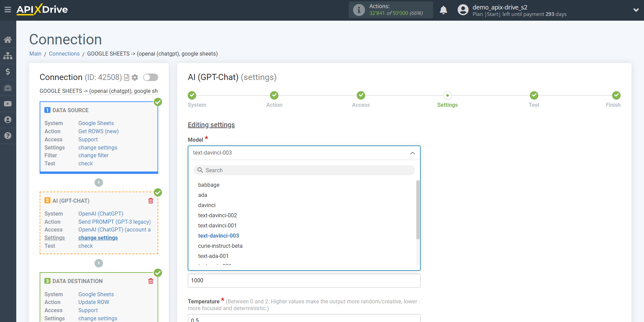Image resolution: width=644 pixels, height=322 pixels.
Task: Click Data Source change filter link
Action: [x=94, y=155]
